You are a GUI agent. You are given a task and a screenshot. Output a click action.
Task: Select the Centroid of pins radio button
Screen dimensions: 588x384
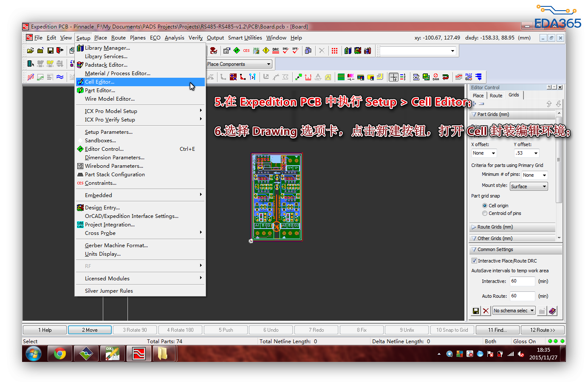[x=485, y=213]
